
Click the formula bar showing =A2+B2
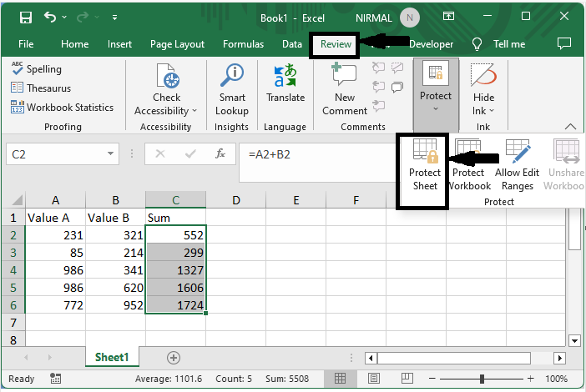317,153
